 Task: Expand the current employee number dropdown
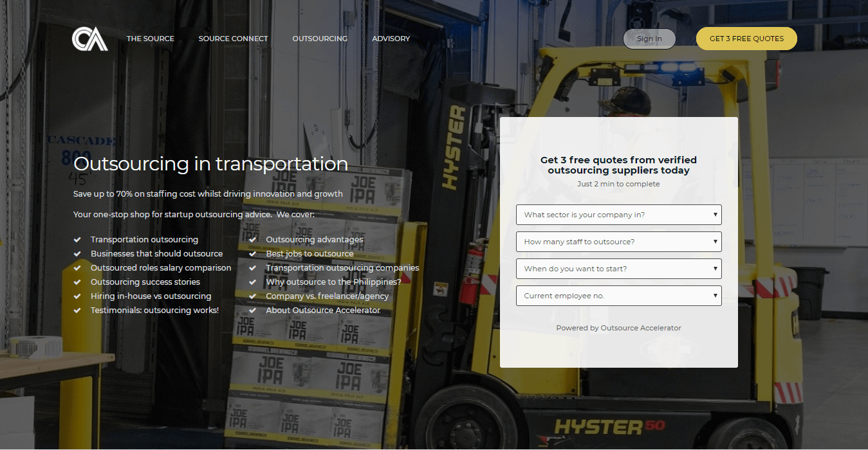pyautogui.click(x=618, y=296)
